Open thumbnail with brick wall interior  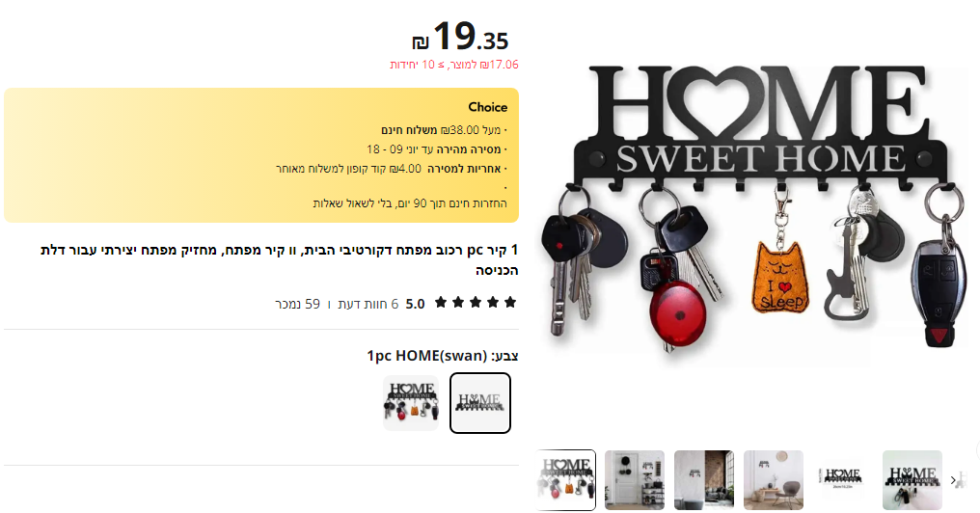pos(704,480)
